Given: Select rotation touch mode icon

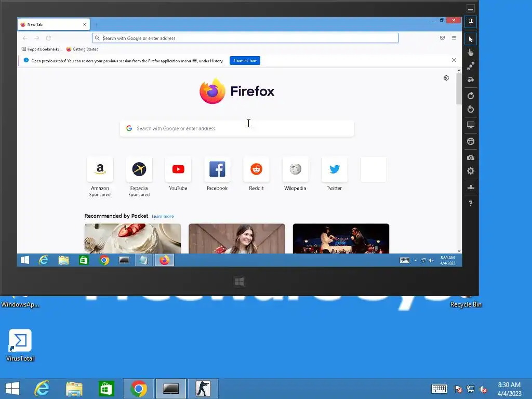Looking at the screenshot, I should tap(471, 79).
